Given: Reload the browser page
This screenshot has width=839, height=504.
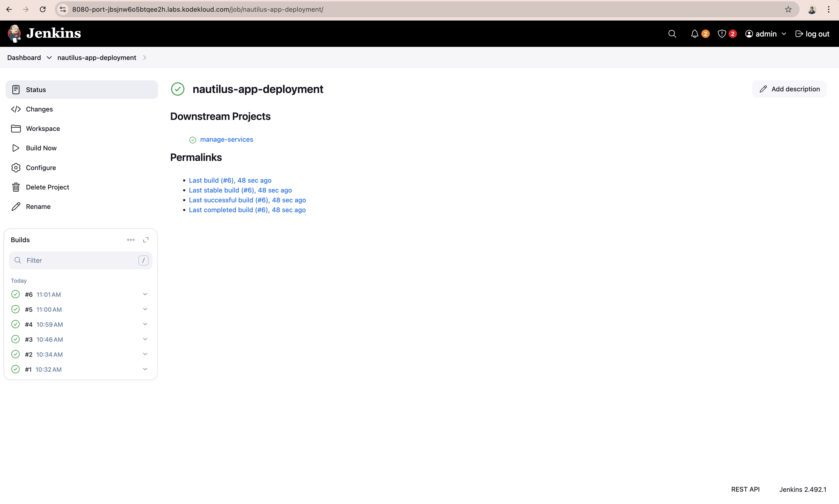Looking at the screenshot, I should pyautogui.click(x=42, y=10).
